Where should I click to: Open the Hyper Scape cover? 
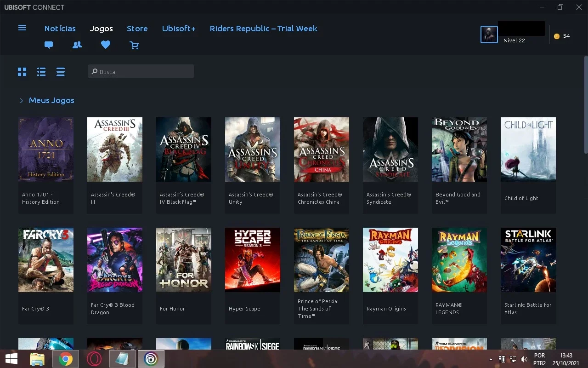point(253,260)
